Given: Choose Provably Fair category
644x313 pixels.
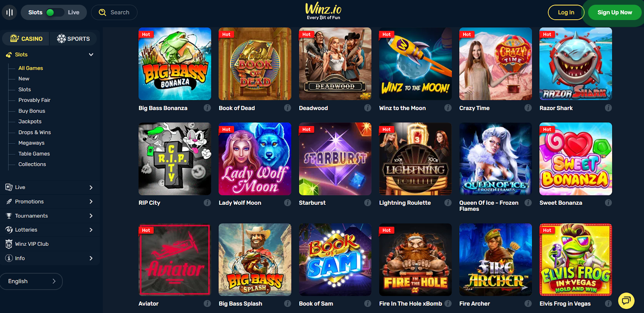Looking at the screenshot, I should 34,100.
